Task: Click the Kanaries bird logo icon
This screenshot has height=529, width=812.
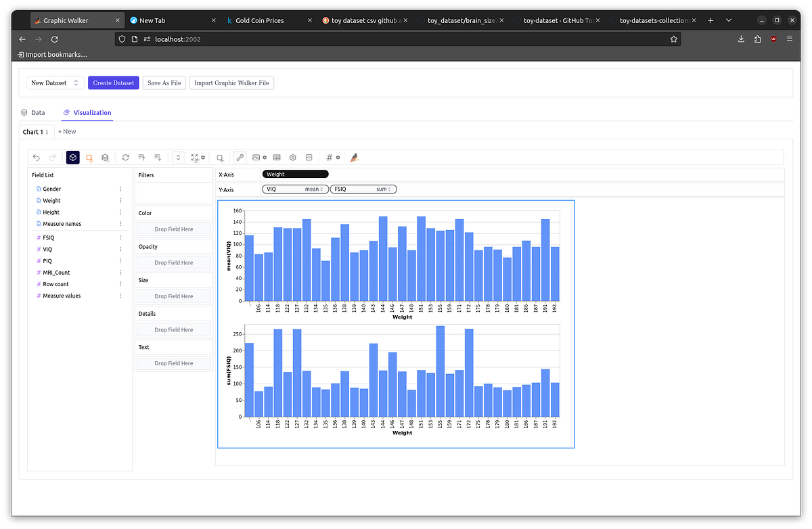Action: point(354,158)
